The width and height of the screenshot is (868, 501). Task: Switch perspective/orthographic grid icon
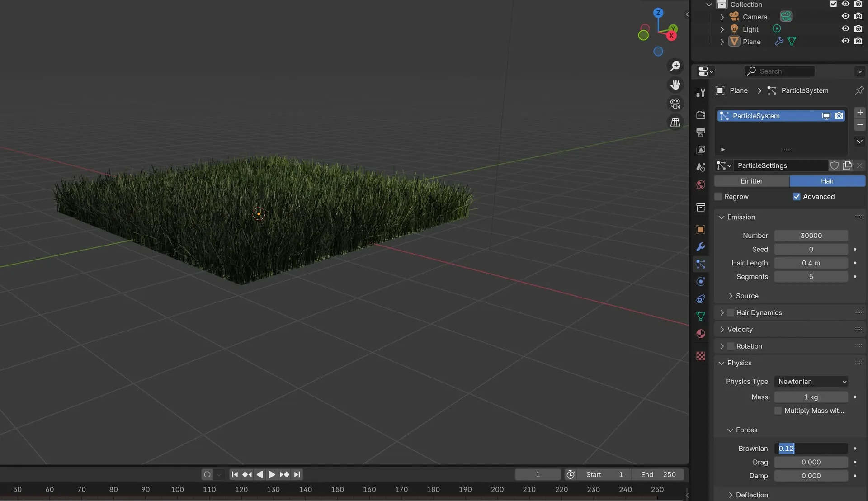[675, 123]
